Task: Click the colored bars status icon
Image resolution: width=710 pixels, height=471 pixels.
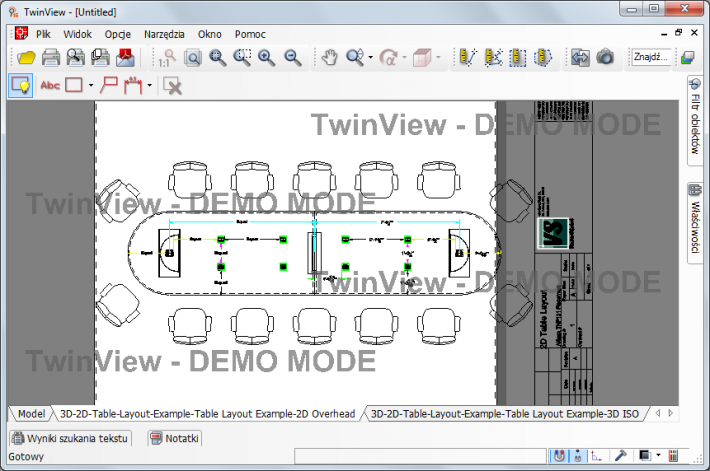Action: tap(674, 456)
